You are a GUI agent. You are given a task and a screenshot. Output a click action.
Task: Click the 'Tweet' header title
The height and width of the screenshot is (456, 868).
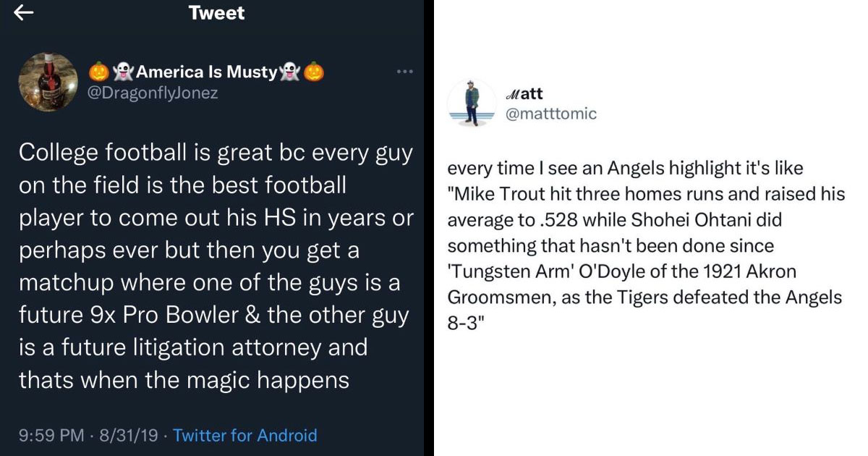(216, 13)
